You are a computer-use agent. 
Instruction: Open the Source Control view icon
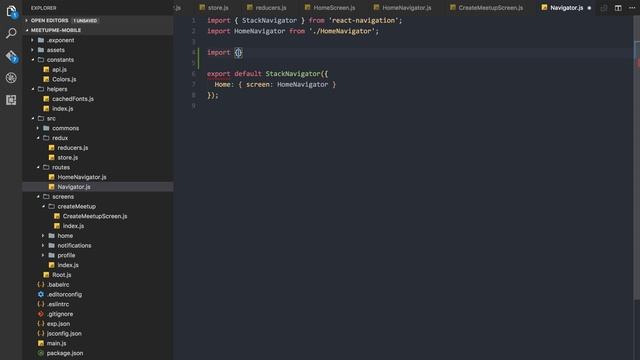(11, 56)
